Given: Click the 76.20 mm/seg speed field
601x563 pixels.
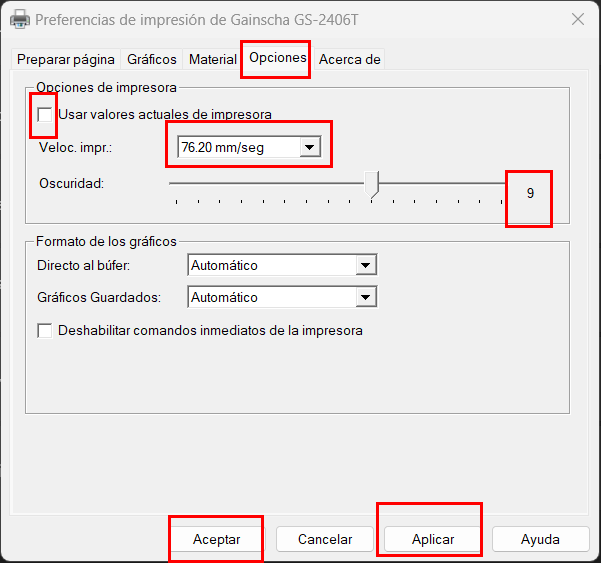Looking at the screenshot, I should (237, 148).
